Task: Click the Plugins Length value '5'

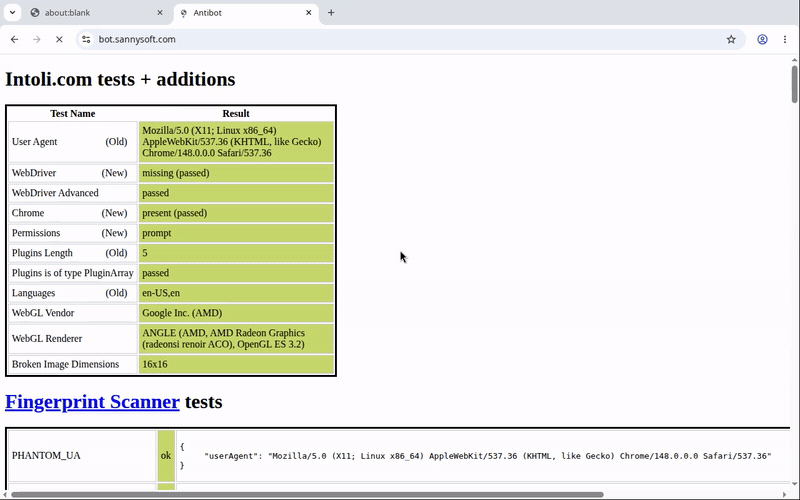Action: tap(236, 253)
